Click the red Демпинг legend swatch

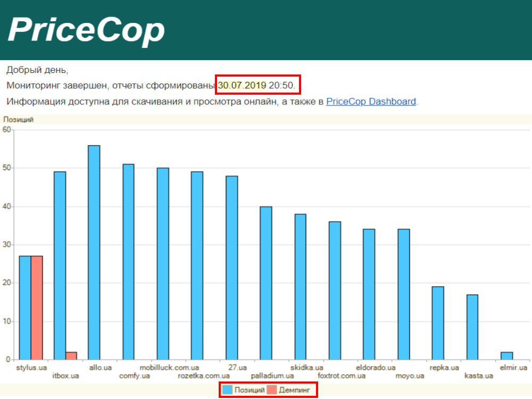pos(272,390)
